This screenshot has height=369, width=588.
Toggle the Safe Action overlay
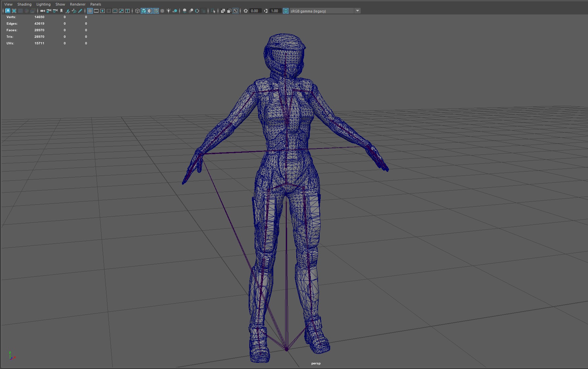(x=121, y=11)
